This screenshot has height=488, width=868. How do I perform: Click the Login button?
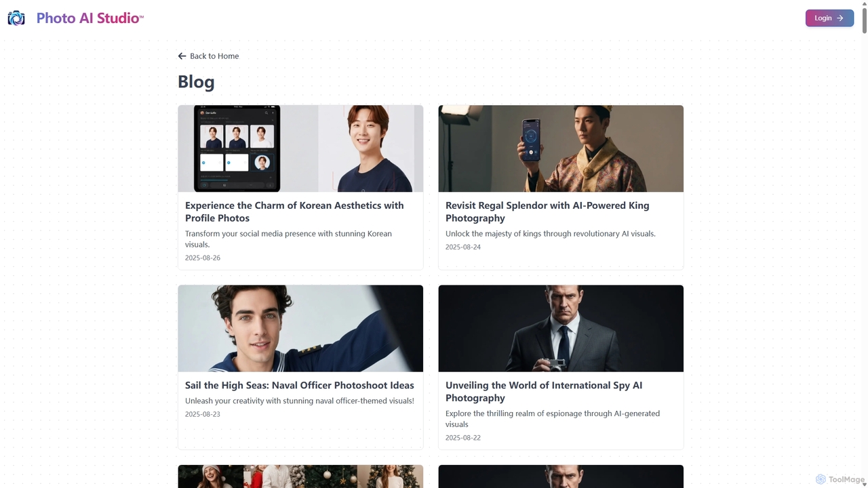pyautogui.click(x=829, y=18)
